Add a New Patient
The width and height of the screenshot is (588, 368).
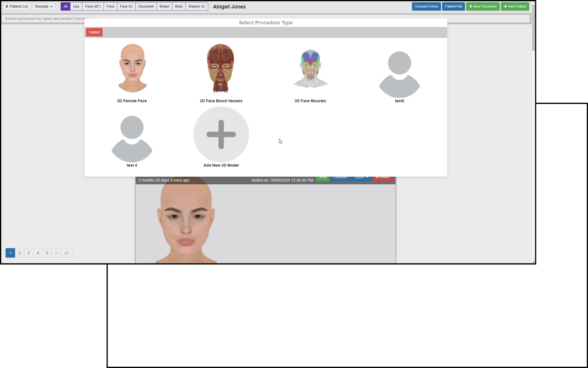coord(515,6)
